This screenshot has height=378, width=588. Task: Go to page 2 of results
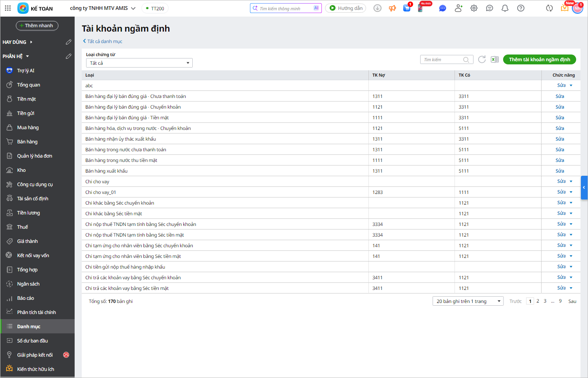coord(537,301)
